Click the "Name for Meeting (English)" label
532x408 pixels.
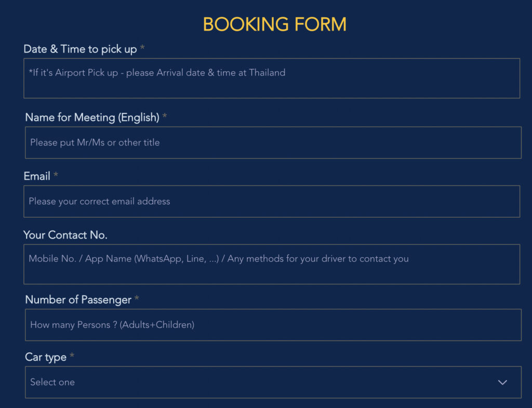tap(92, 117)
